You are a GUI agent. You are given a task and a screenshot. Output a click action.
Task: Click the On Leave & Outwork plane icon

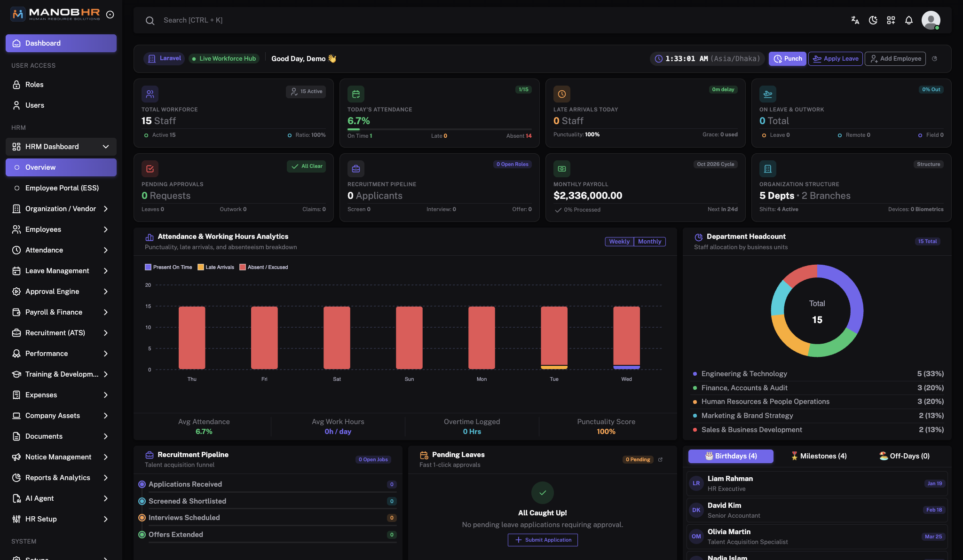click(768, 94)
